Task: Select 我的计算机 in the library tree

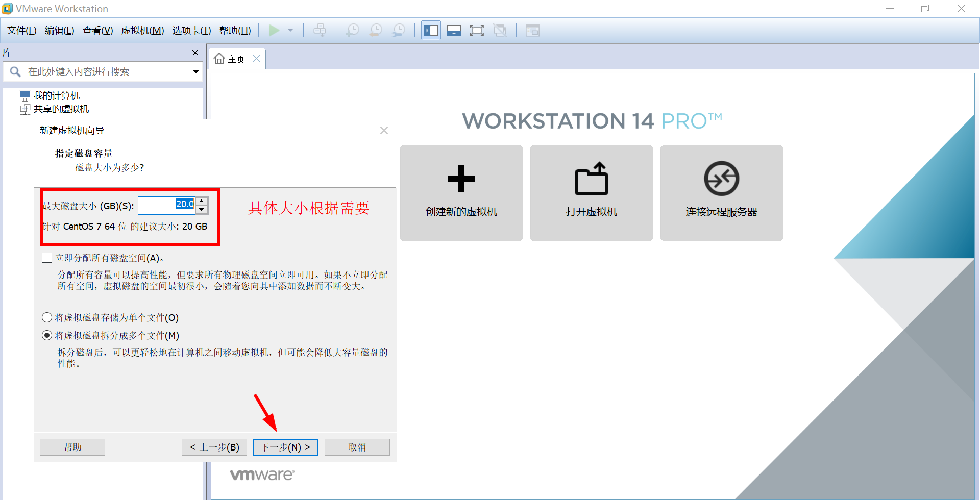Action: click(x=57, y=95)
